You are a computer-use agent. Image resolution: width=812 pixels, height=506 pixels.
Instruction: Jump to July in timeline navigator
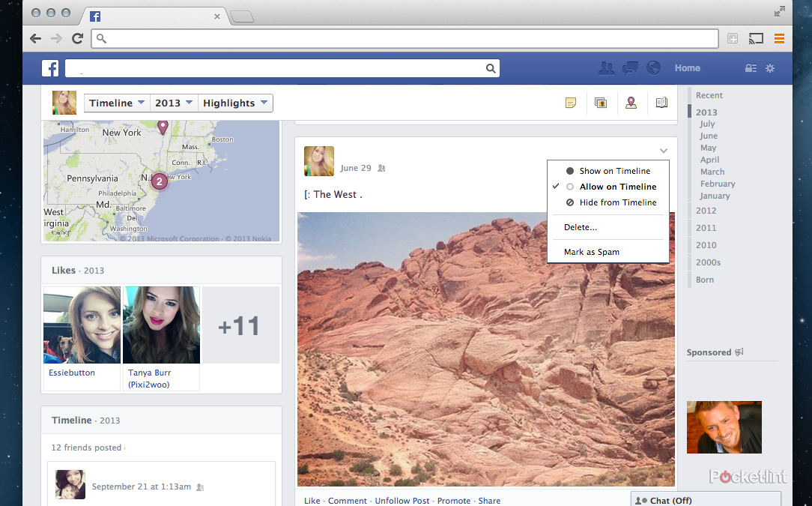point(707,124)
